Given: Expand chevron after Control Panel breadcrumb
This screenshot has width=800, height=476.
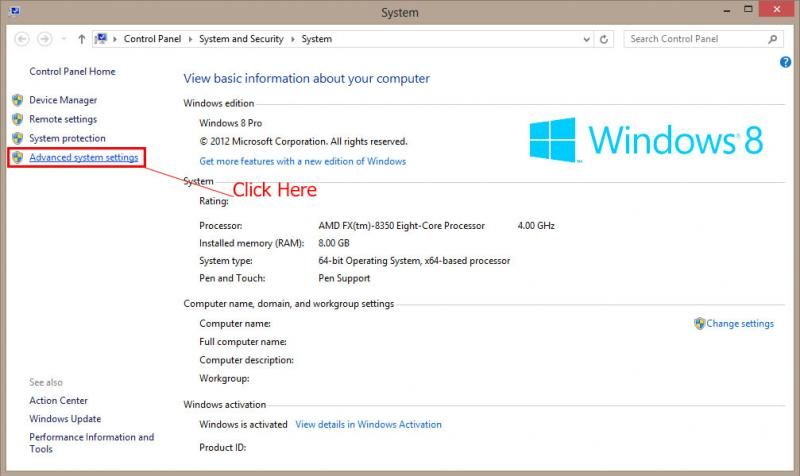Looking at the screenshot, I should [x=190, y=39].
